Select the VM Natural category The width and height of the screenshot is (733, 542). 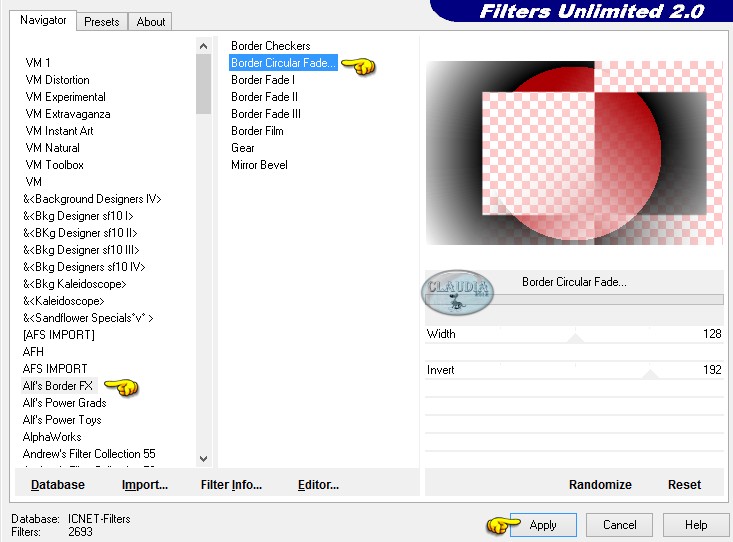(52, 148)
